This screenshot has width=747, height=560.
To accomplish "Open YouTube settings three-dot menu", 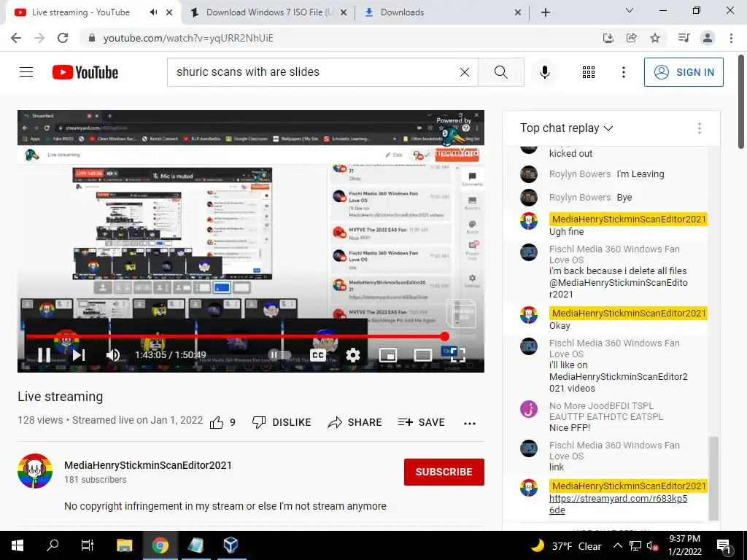I will (623, 72).
